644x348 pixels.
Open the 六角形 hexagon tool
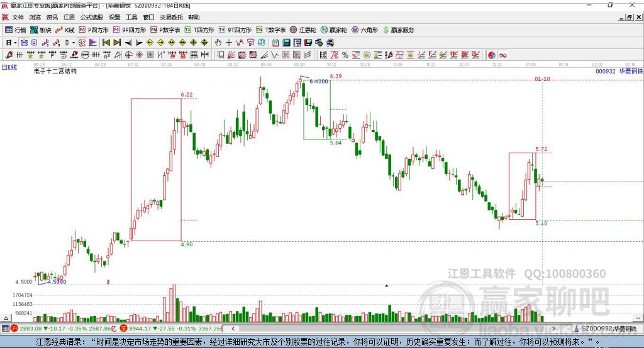click(365, 30)
